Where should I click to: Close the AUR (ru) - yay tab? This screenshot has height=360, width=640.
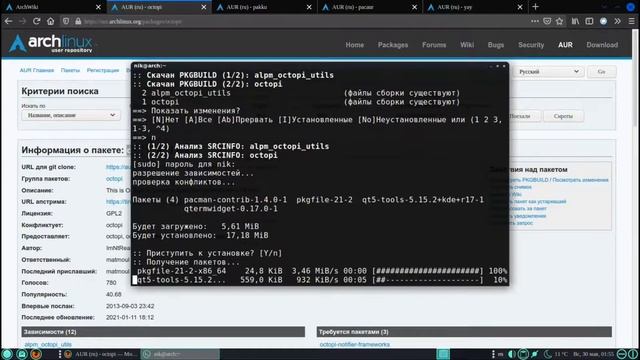pos(520,7)
